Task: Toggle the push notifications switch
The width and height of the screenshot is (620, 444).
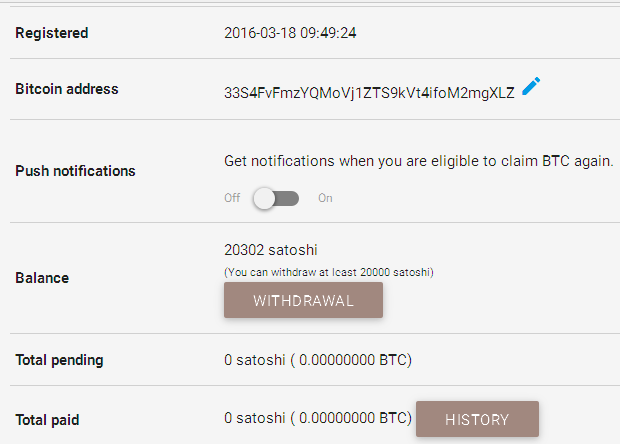Action: tap(275, 198)
